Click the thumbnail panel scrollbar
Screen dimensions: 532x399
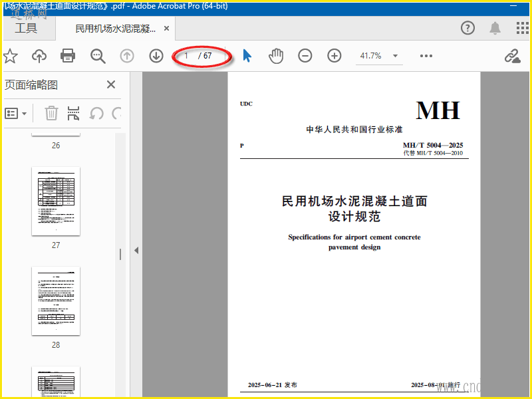click(x=120, y=265)
